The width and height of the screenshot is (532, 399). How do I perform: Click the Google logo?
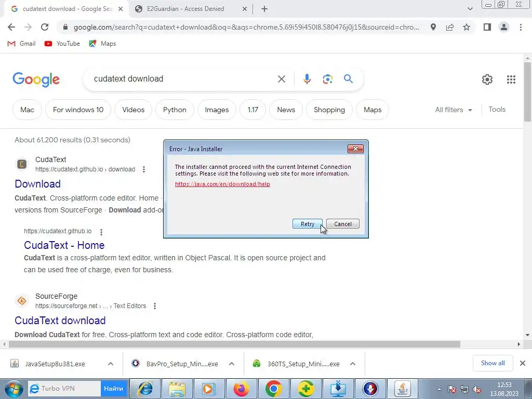click(36, 79)
